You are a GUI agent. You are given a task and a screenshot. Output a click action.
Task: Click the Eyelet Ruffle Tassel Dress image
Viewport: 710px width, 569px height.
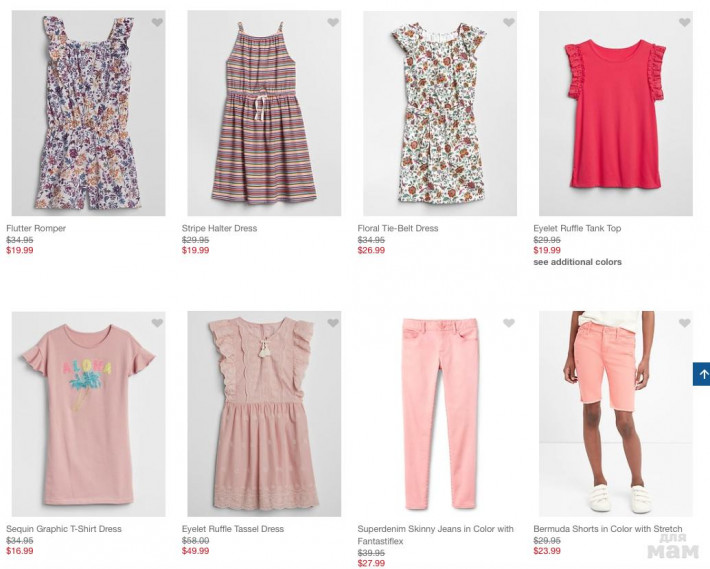click(x=264, y=413)
